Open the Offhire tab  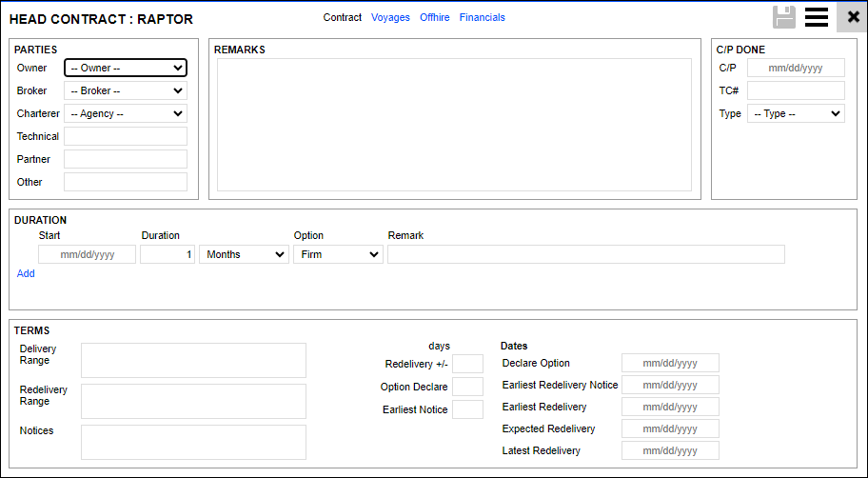click(x=435, y=17)
